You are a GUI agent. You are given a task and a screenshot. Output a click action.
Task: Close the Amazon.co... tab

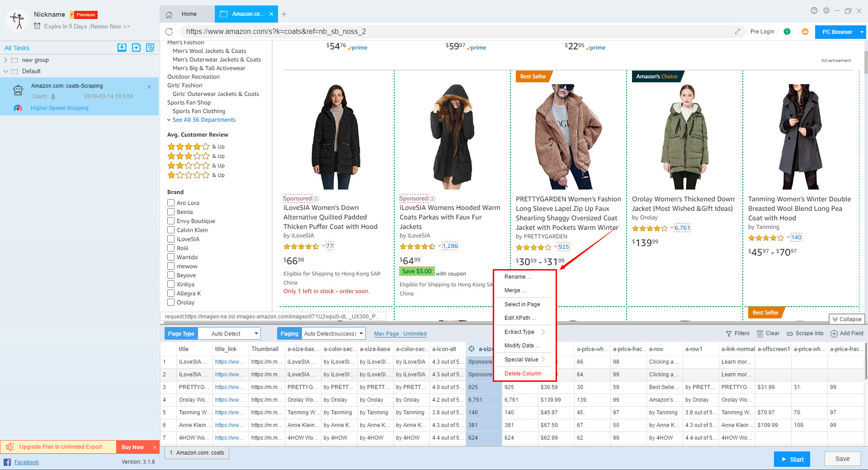pos(271,14)
